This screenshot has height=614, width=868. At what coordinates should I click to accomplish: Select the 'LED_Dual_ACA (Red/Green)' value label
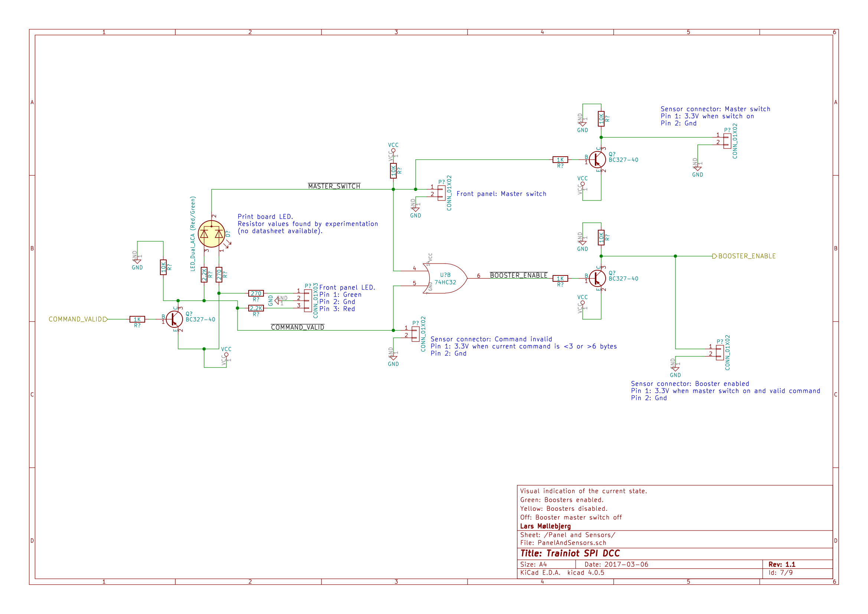pyautogui.click(x=193, y=233)
